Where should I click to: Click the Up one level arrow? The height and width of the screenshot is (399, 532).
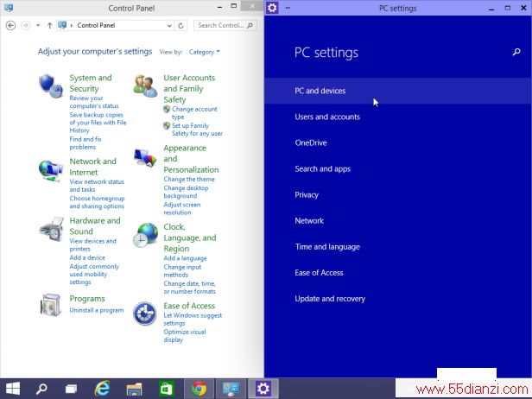pyautogui.click(x=49, y=25)
